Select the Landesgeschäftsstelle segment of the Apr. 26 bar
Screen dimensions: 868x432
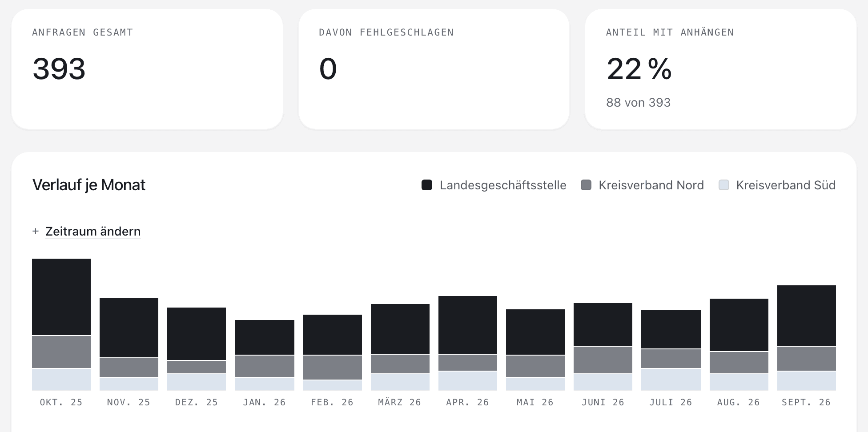click(x=468, y=325)
